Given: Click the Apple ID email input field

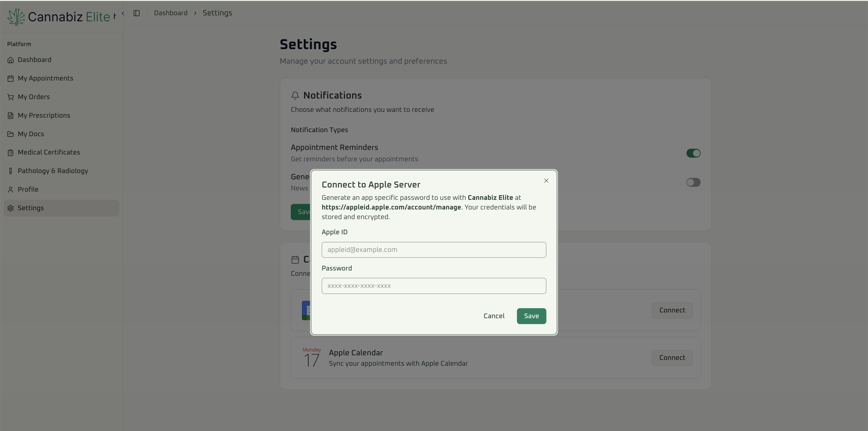Looking at the screenshot, I should pyautogui.click(x=434, y=250).
